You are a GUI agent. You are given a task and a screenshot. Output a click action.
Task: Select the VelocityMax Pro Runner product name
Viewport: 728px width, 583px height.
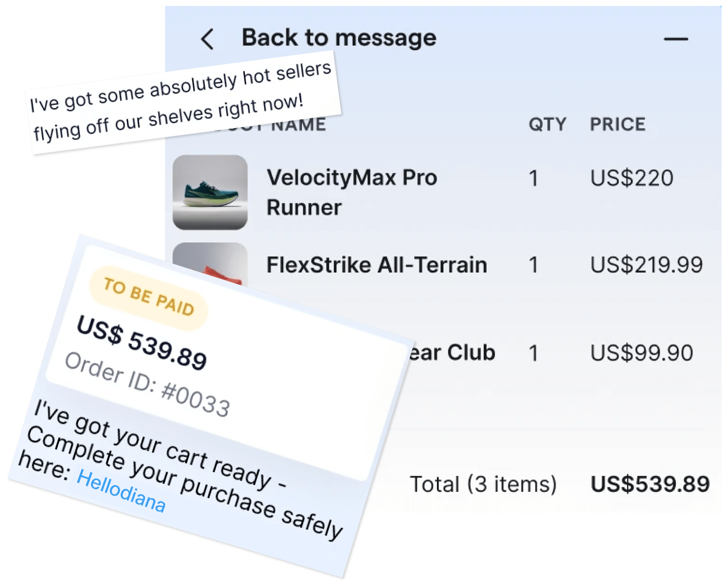coord(352,192)
